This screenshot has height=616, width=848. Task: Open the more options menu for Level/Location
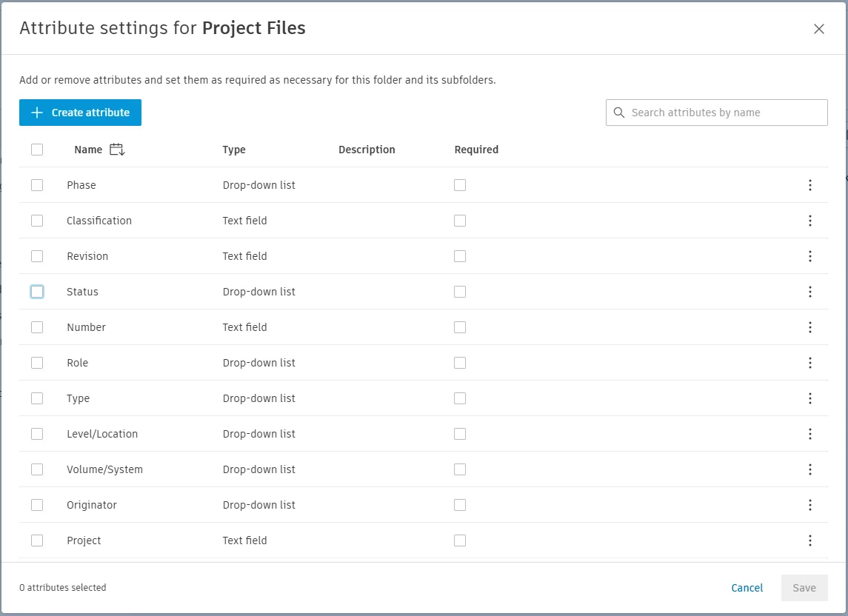point(809,434)
